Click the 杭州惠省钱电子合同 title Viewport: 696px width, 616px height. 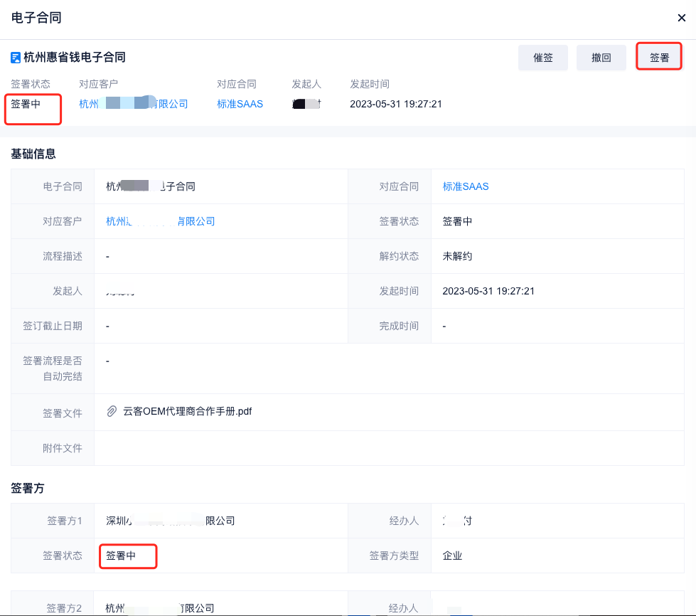click(x=75, y=57)
